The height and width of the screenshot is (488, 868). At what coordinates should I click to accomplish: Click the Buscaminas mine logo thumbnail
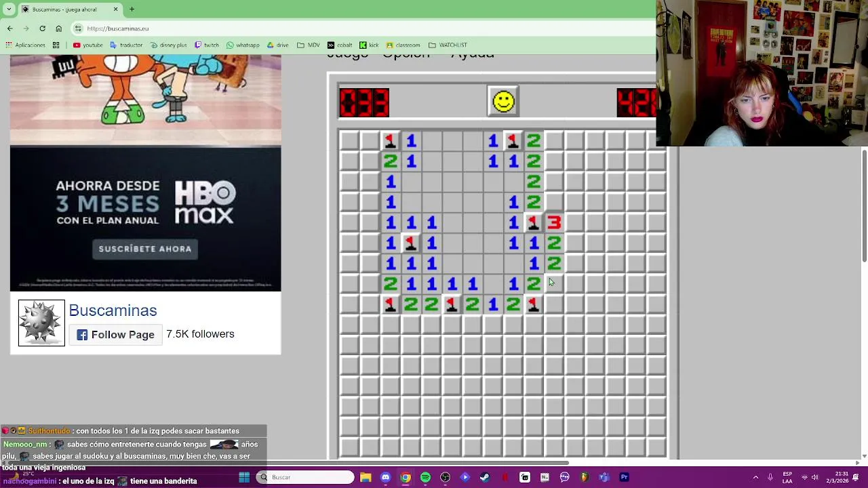click(41, 323)
